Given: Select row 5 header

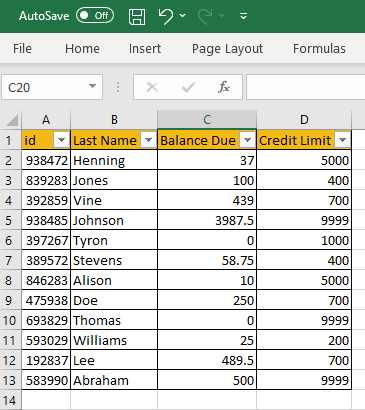Looking at the screenshot, I should [10, 220].
